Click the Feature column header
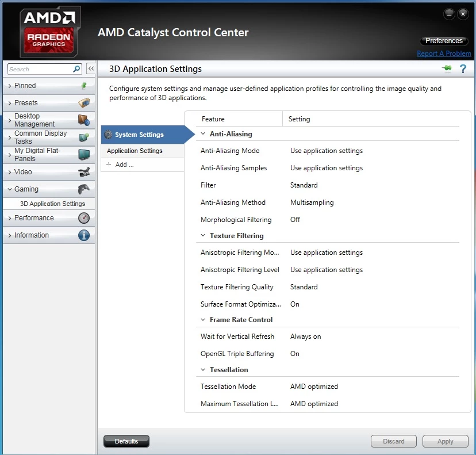Viewport: 476px width, 455px height. tap(213, 119)
